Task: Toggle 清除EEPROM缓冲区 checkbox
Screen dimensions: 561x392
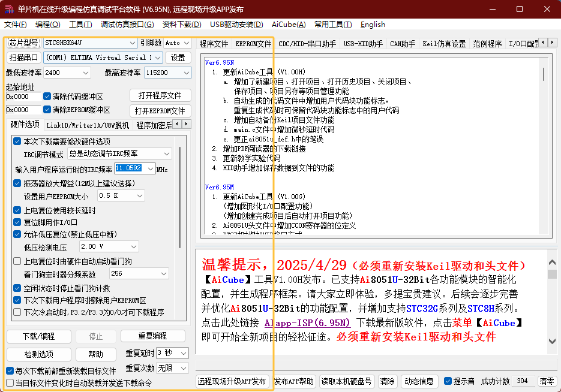Action: 47,109
